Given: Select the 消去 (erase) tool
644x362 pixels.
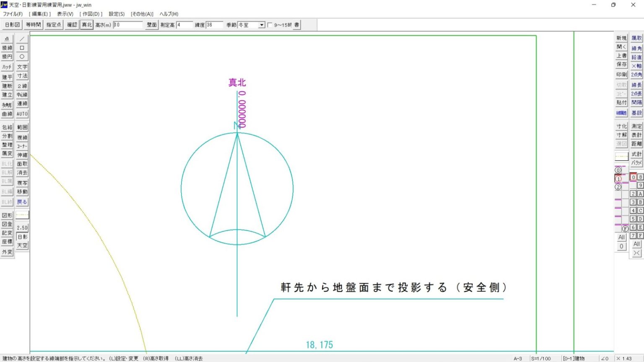Looking at the screenshot, I should click(x=22, y=173).
